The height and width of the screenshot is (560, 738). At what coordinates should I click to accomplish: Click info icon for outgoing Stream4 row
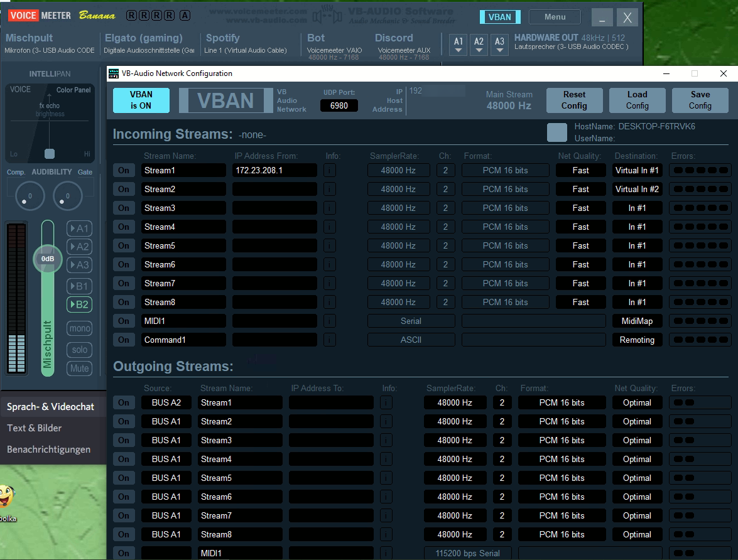386,460
